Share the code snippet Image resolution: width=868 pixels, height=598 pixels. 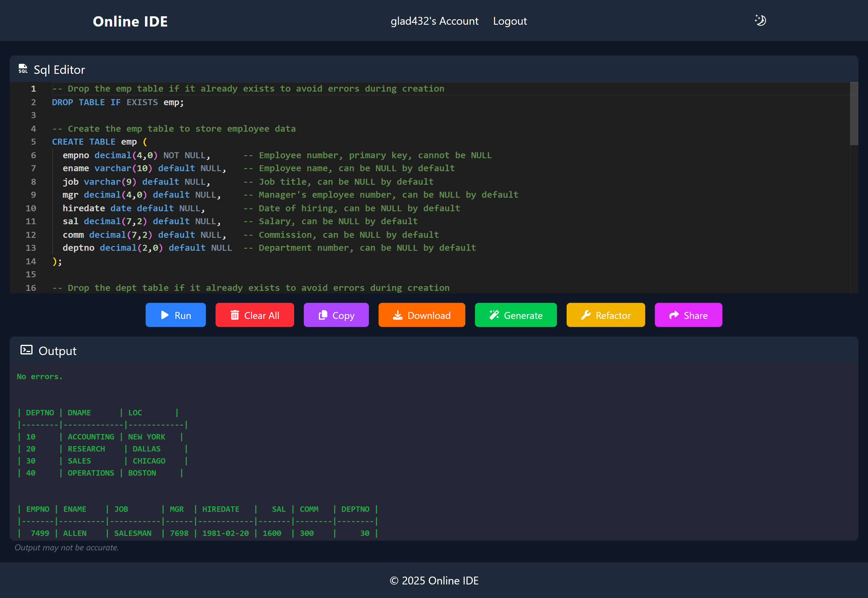(x=688, y=315)
